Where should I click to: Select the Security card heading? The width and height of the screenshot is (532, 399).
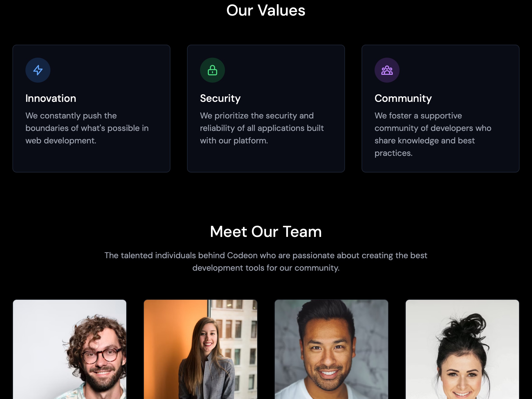coord(220,98)
